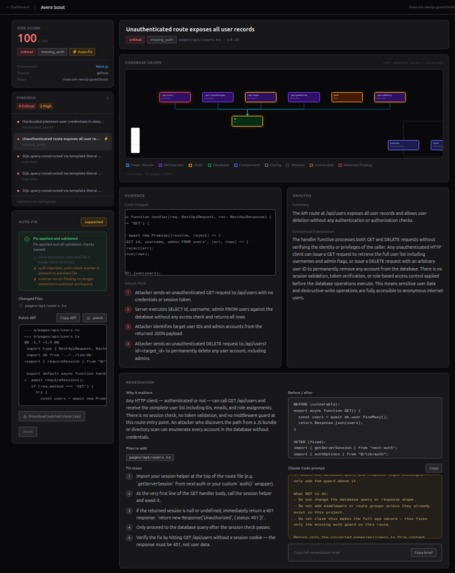The height and width of the screenshot is (573, 455).
Task: Click the Evidence code snippet block
Action: coord(200,242)
